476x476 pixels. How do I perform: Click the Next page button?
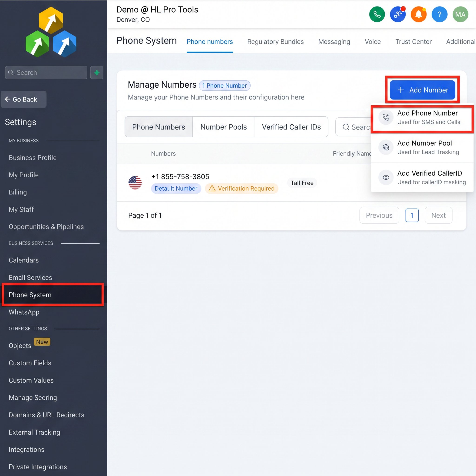(438, 215)
